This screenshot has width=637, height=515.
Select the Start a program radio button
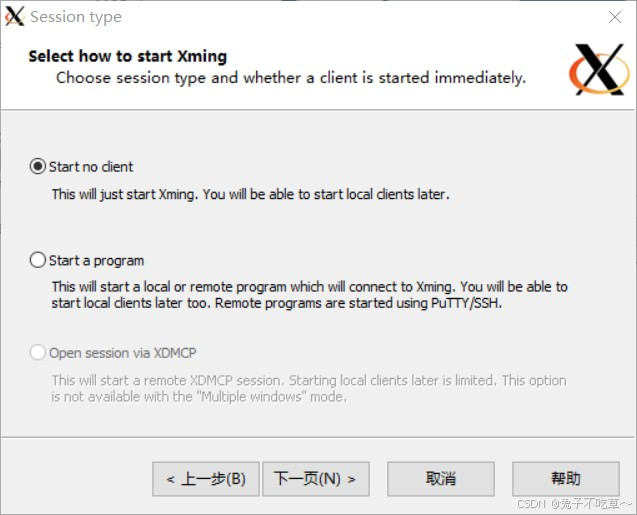coord(37,260)
